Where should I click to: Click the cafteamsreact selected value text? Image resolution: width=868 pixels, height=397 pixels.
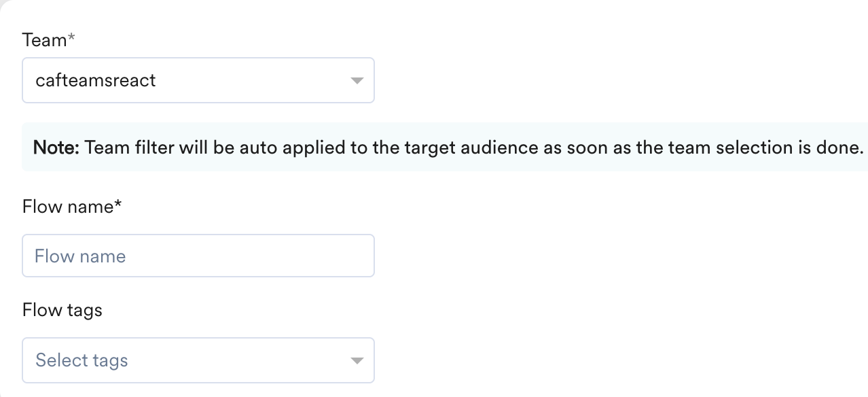point(96,80)
